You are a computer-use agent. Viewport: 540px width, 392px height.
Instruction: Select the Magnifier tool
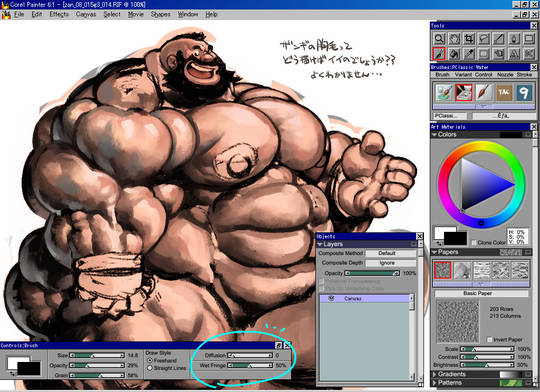click(x=439, y=38)
